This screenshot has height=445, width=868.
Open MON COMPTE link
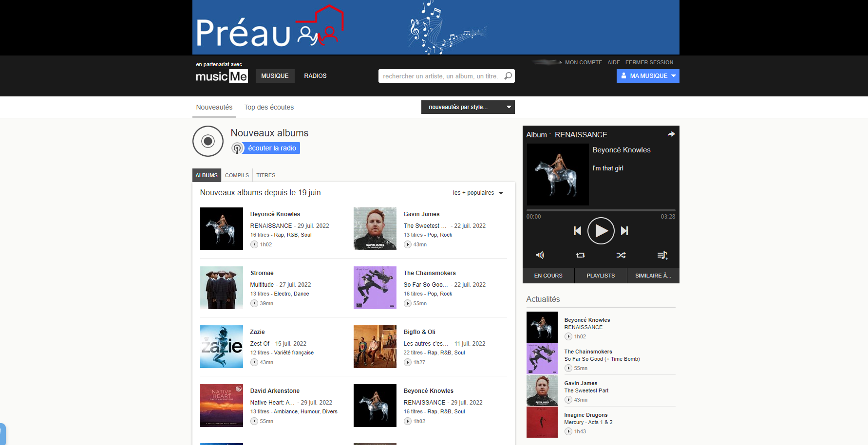[x=584, y=62]
